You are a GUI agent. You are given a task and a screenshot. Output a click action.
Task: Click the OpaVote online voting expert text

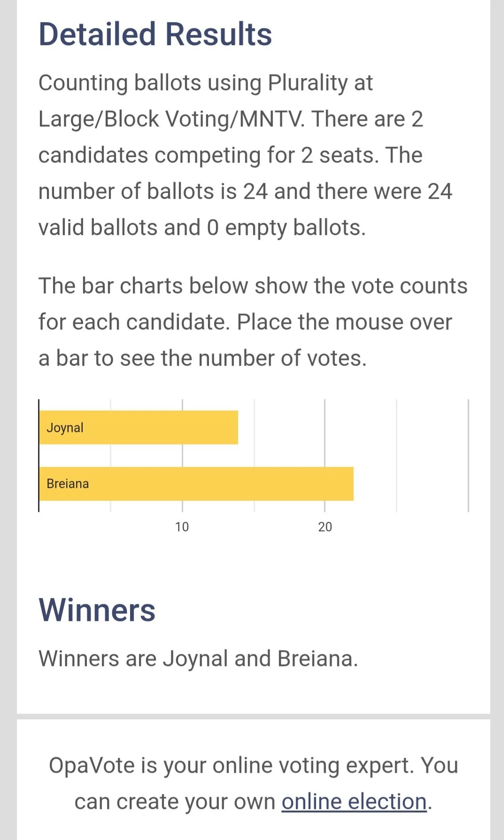coord(253,783)
